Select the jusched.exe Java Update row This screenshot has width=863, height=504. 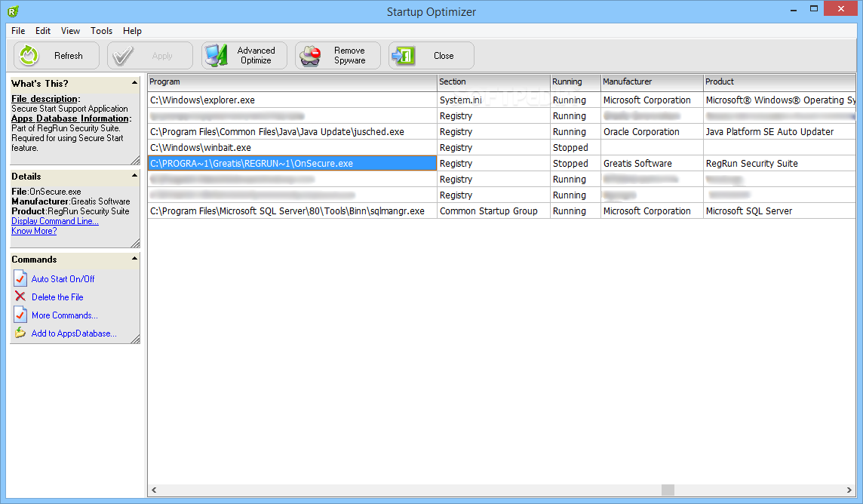tap(502, 132)
